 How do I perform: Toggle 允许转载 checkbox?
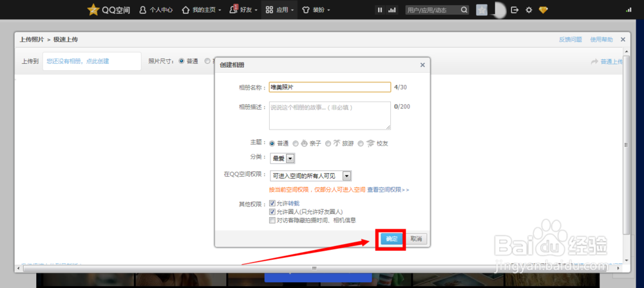click(x=272, y=203)
